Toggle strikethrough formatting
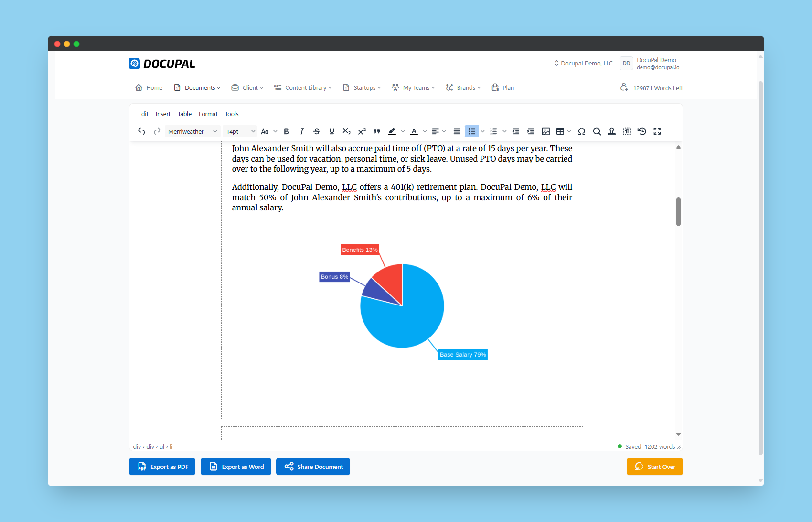Screen dimensions: 812x522 [317, 131]
